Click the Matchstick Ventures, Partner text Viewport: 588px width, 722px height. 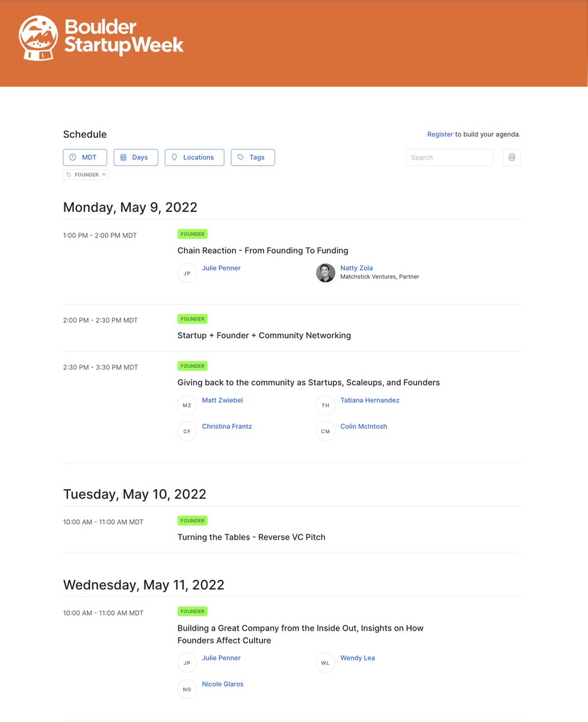click(x=380, y=277)
